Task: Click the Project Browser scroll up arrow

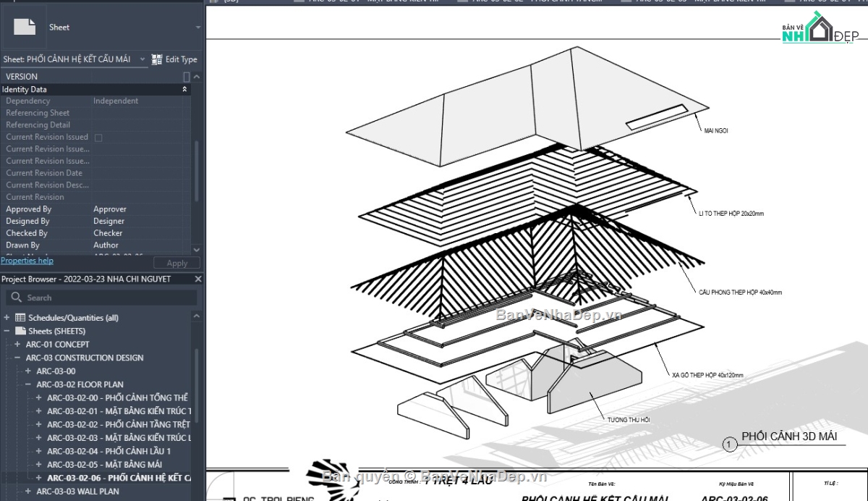Action: pos(197,318)
